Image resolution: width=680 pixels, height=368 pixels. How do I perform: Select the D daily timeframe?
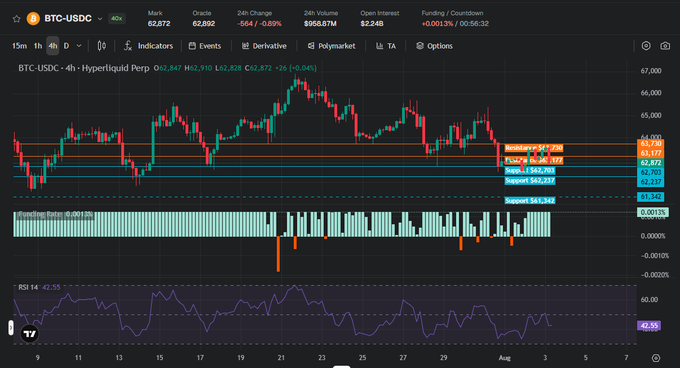pos(66,46)
